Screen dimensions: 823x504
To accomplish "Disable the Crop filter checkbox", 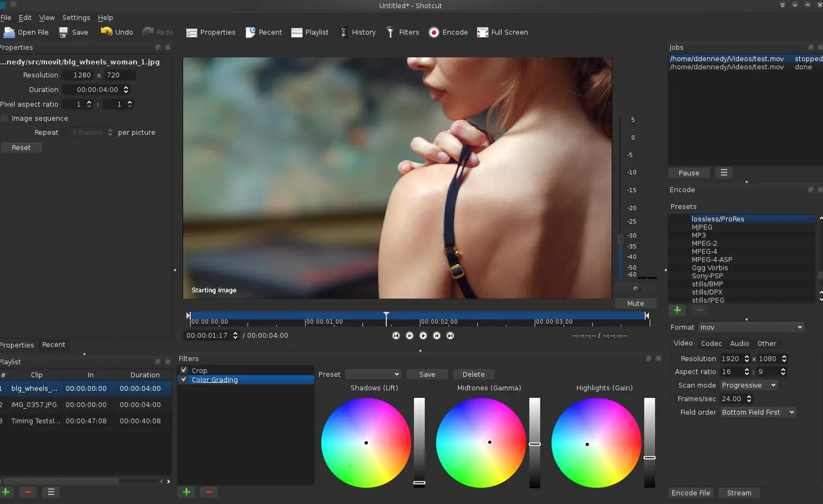I will [185, 370].
